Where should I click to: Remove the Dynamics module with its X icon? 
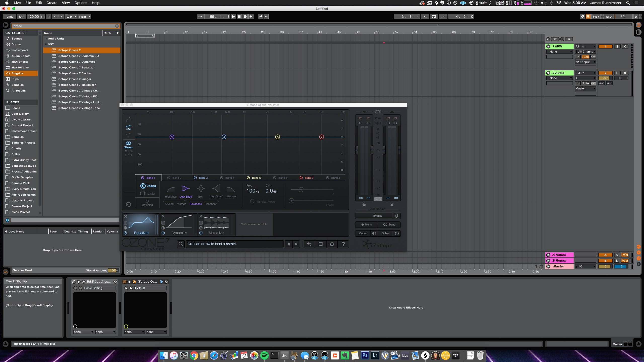(x=163, y=216)
